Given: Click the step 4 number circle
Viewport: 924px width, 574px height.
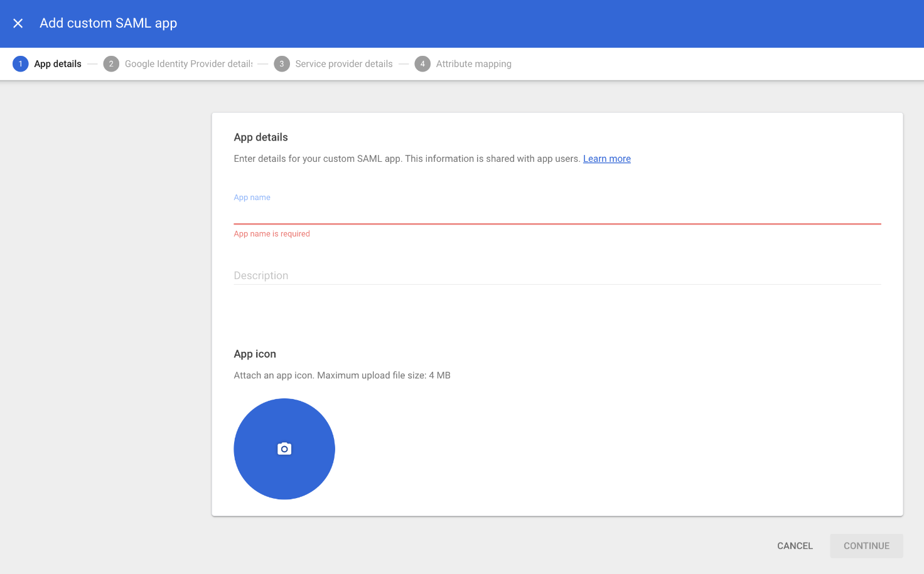Looking at the screenshot, I should point(422,64).
